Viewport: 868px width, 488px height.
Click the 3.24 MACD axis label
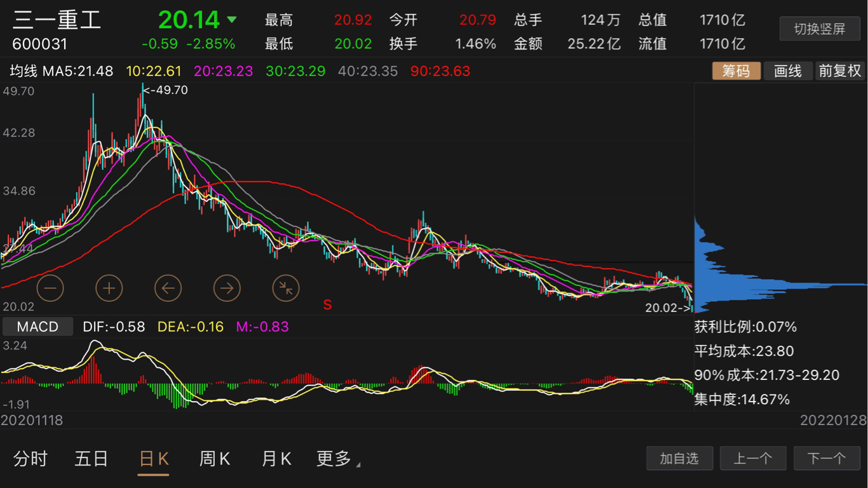pos(15,346)
